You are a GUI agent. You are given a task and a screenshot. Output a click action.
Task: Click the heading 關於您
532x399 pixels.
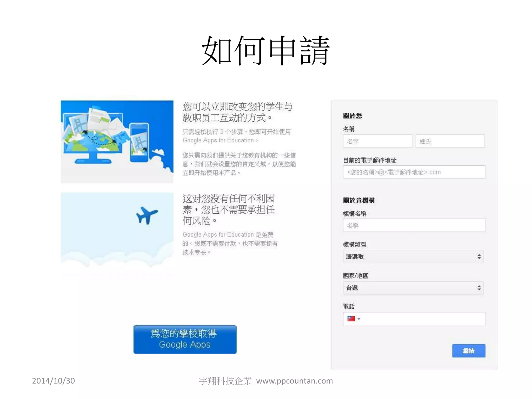click(x=353, y=116)
